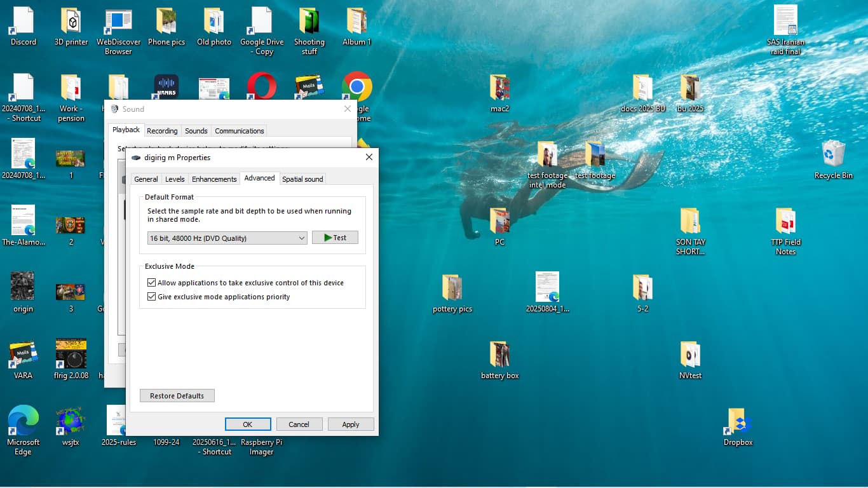This screenshot has height=488, width=868.
Task: Toggle Allow applications to take exclusive control
Action: (151, 283)
